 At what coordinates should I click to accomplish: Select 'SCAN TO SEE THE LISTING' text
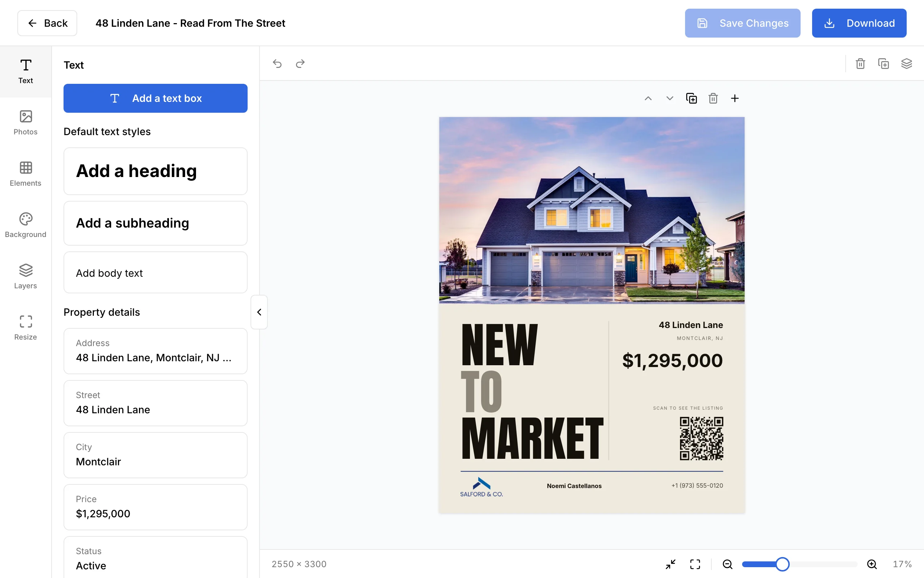[x=688, y=408]
